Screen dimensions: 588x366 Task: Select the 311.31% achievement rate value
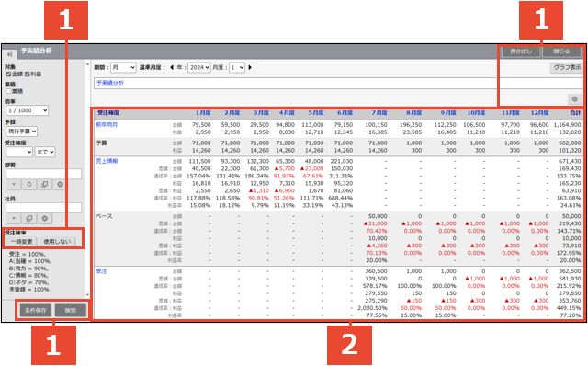click(x=341, y=176)
